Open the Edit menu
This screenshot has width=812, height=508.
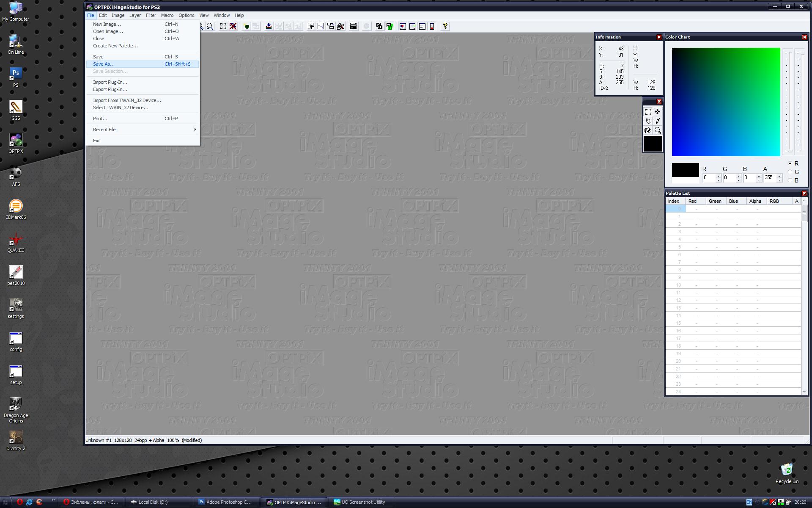(103, 15)
